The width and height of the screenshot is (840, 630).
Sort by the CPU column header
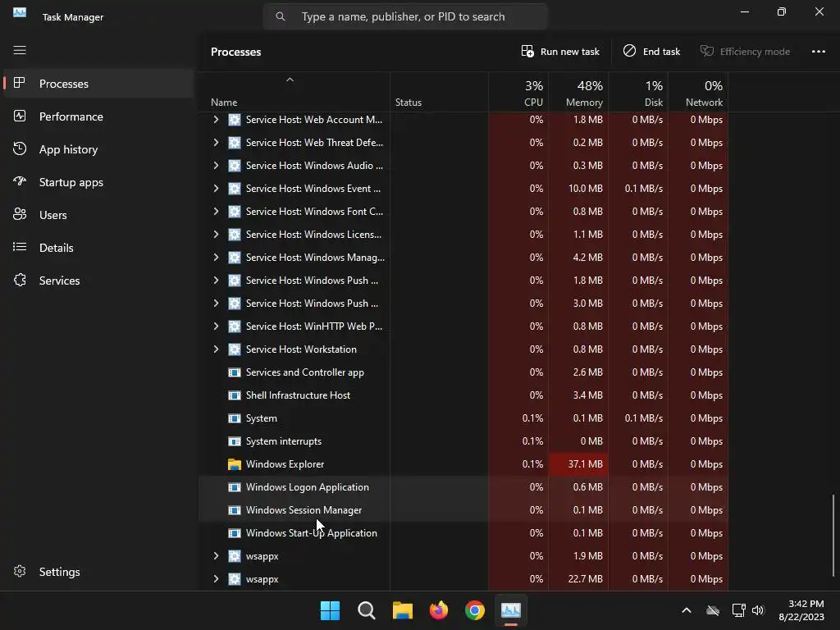[x=518, y=93]
